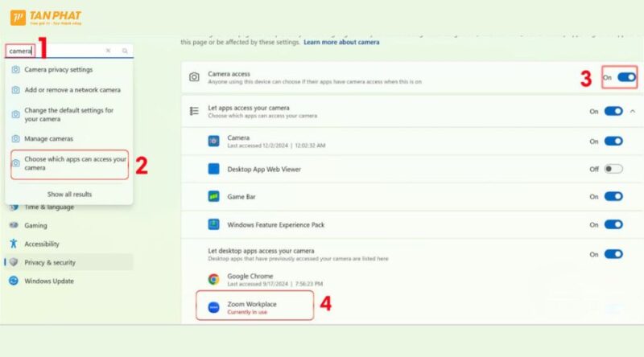Clear the search text with the X icon
Screen dimensions: 644x357
coord(109,51)
